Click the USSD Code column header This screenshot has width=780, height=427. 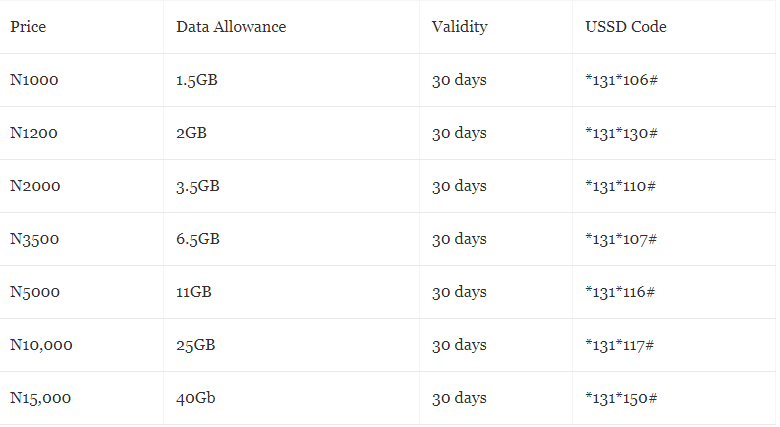[x=626, y=27]
